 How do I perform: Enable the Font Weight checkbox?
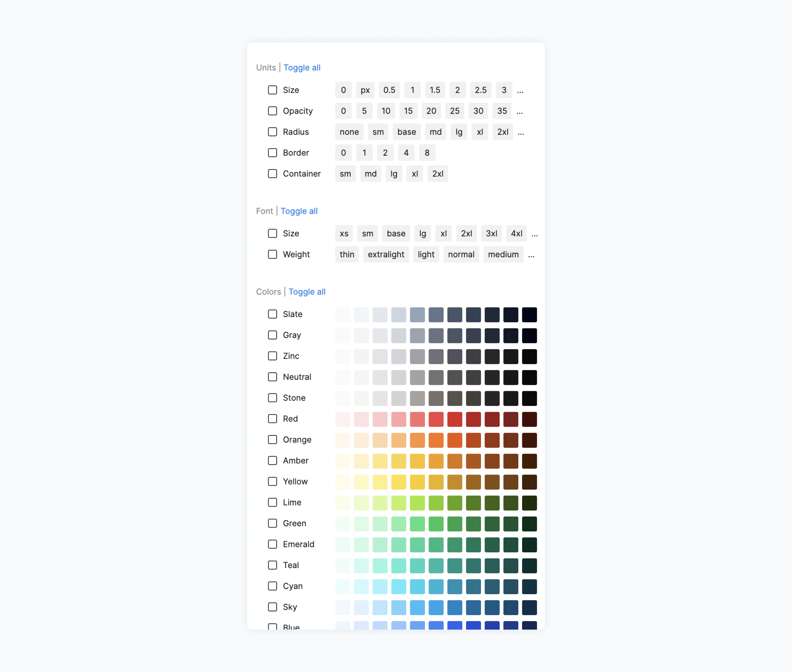[272, 255]
